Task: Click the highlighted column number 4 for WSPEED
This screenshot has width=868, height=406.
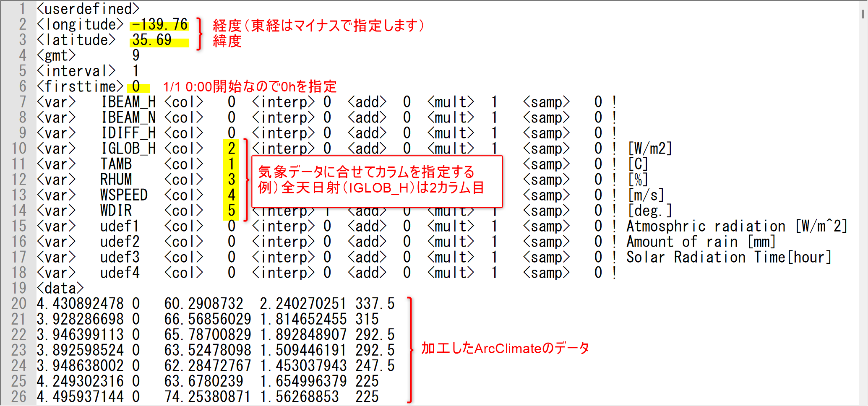Action: [x=231, y=195]
